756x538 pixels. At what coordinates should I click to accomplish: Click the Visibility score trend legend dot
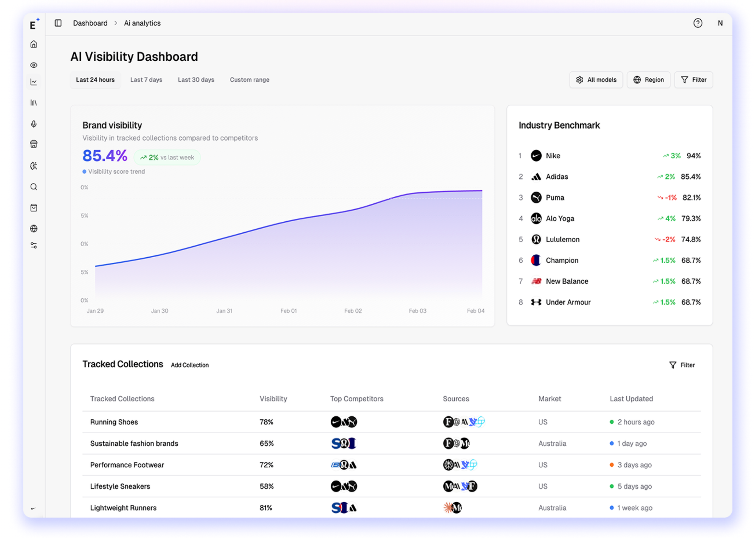(84, 172)
